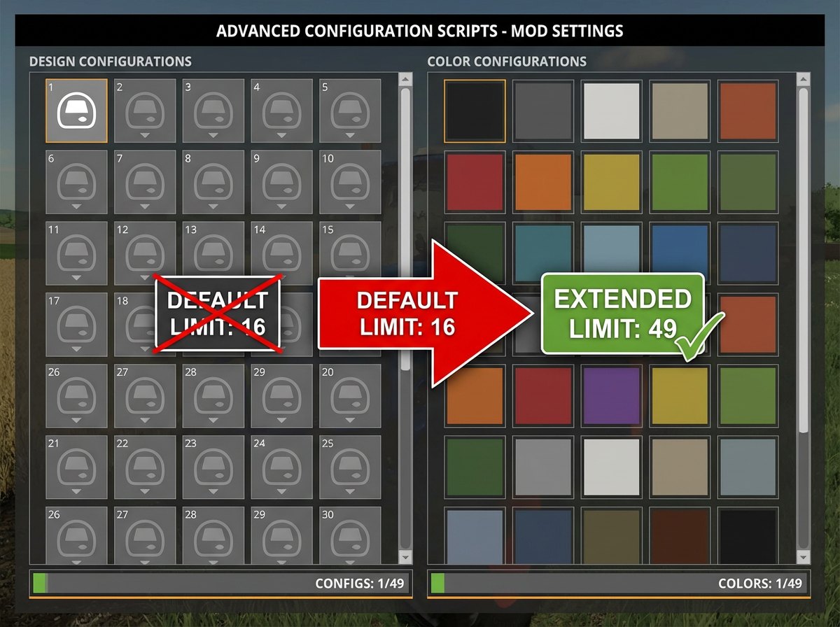Click the CONFIGS: 1/49 counter text

[x=360, y=584]
